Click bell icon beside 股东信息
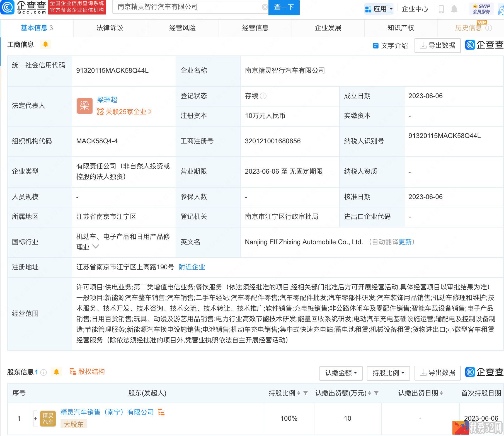Screen dimensions: 504x436 point(56,372)
